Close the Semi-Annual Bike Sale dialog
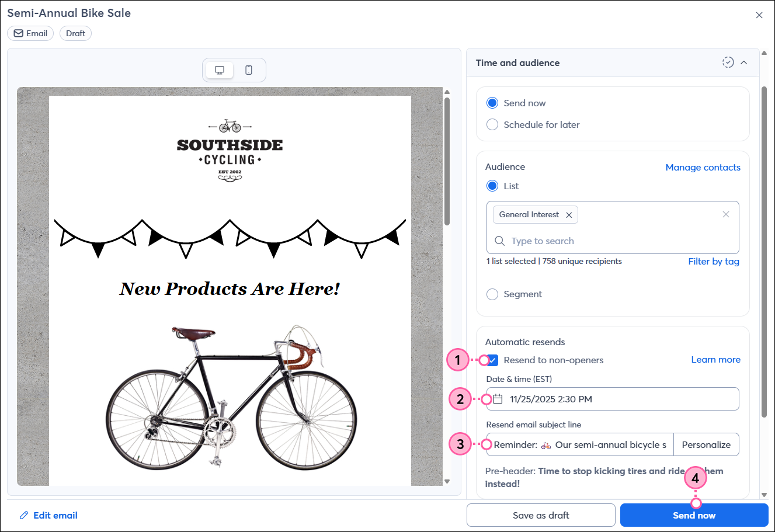 point(759,15)
